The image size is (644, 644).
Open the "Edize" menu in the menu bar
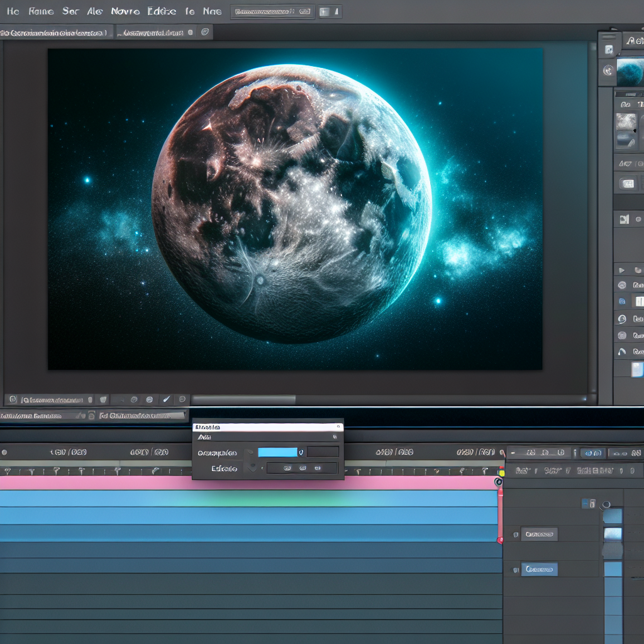162,11
